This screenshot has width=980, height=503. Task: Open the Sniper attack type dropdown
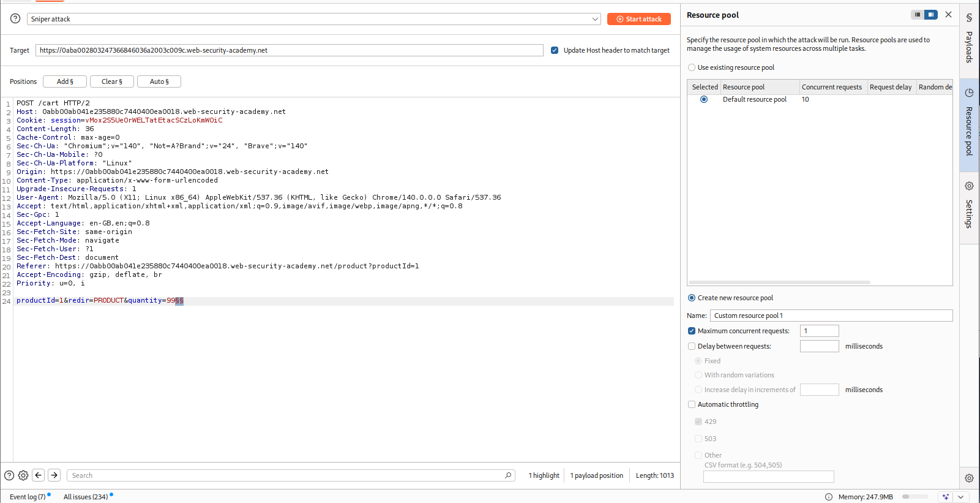point(313,19)
